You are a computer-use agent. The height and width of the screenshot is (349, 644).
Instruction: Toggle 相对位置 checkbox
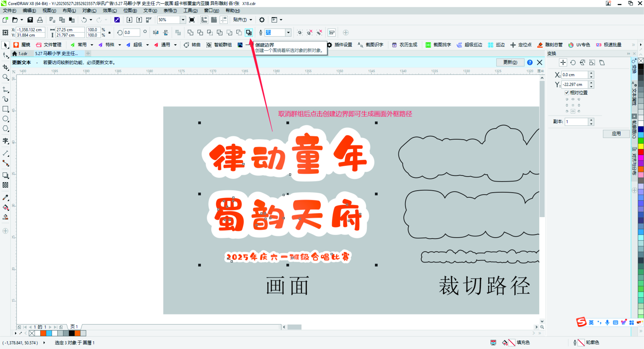[x=567, y=93]
